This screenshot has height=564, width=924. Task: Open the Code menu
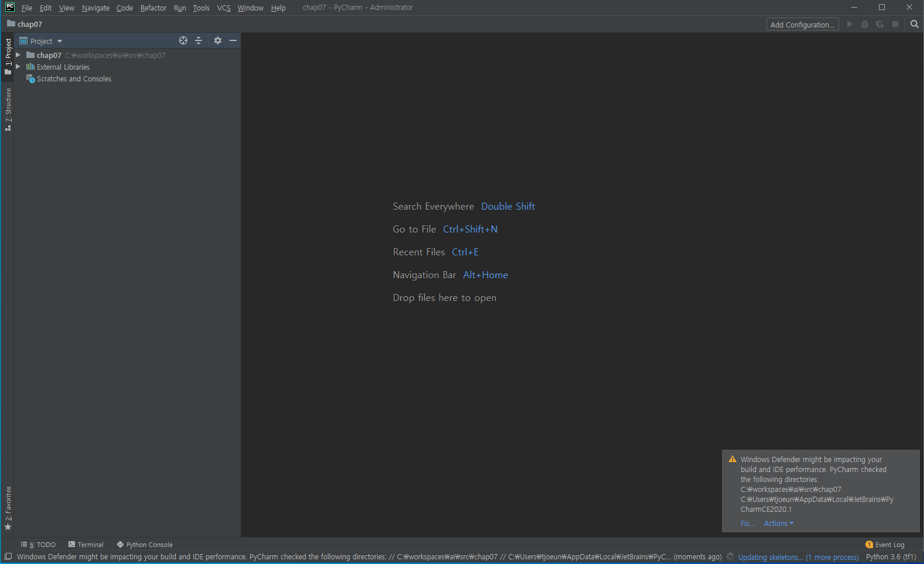tap(125, 8)
